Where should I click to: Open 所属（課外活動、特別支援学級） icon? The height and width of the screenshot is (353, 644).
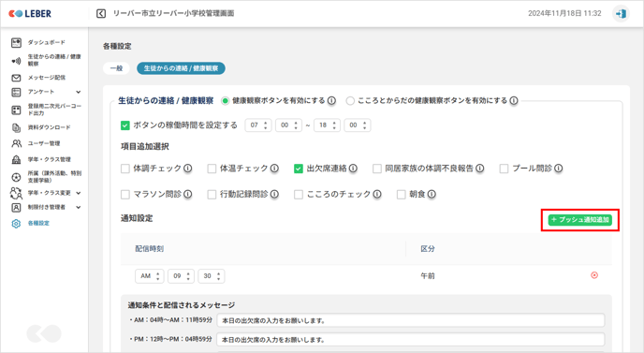[x=16, y=177]
